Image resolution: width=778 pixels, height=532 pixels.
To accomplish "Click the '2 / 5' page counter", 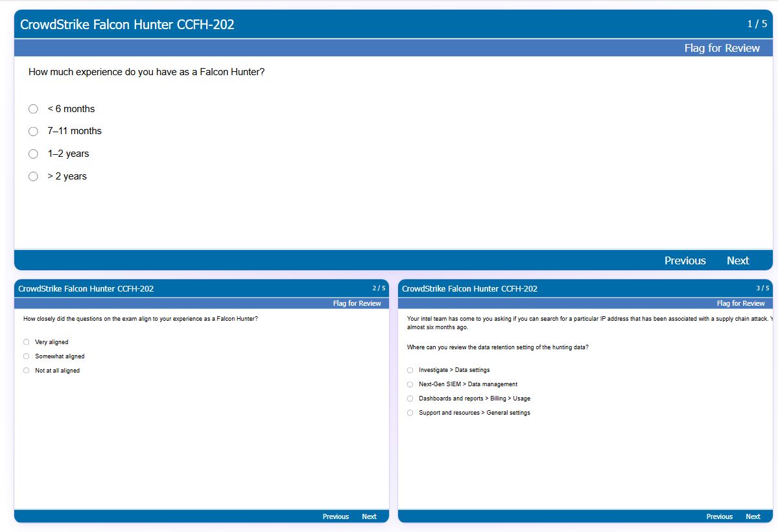I will point(379,288).
